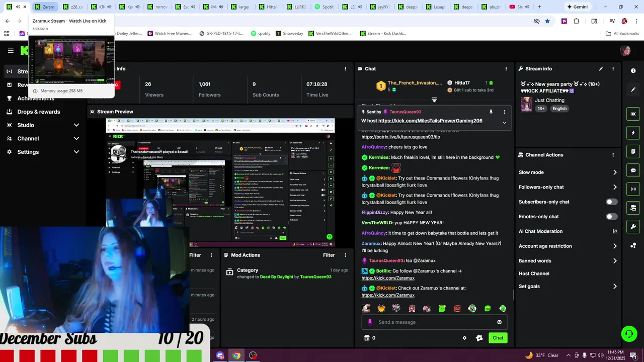Focus the Send a message field
The height and width of the screenshot is (362, 644).
click(434, 322)
